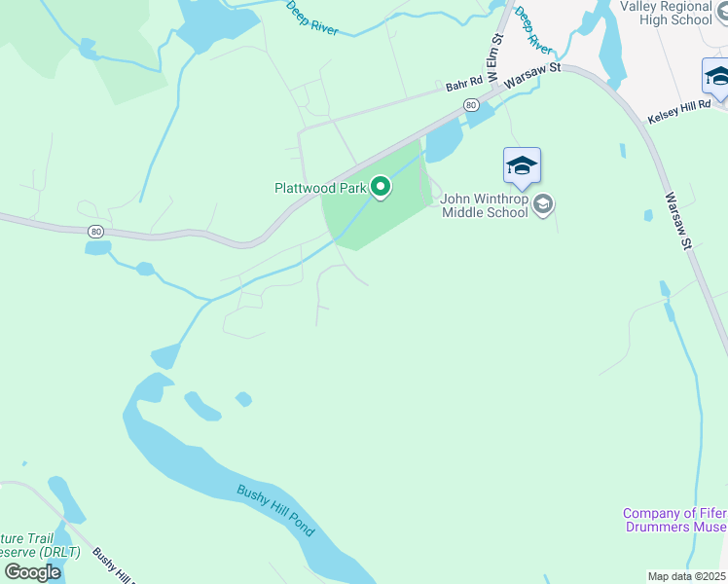The height and width of the screenshot is (584, 728).
Task: Click the John Winthrop Middle School label
Action: pos(485,205)
